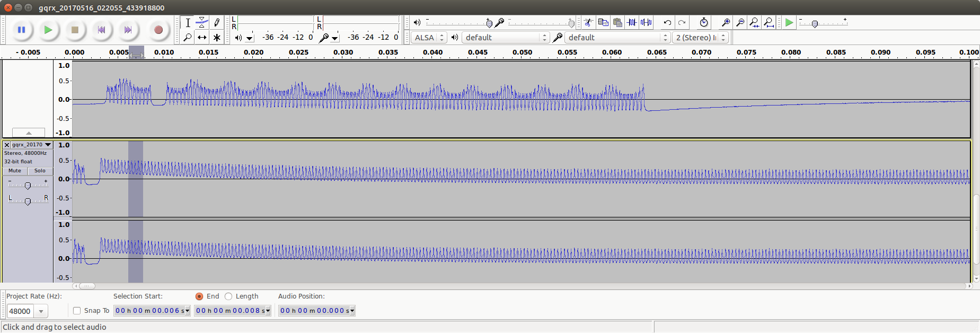Image resolution: width=980 pixels, height=333 pixels.
Task: Click the '32-bit float' track format text
Action: pos(19,162)
